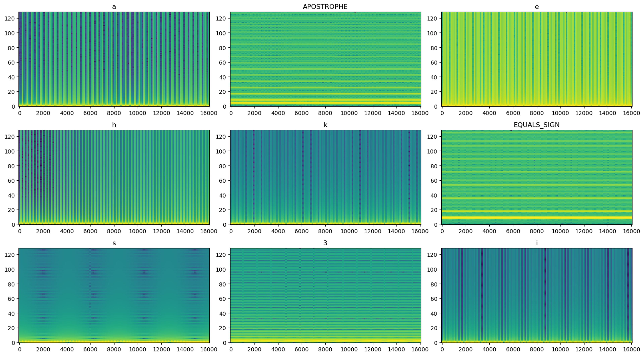Click the title 's' above bottom-left plot
Viewport: 644px width, 356px height.
coord(114,243)
